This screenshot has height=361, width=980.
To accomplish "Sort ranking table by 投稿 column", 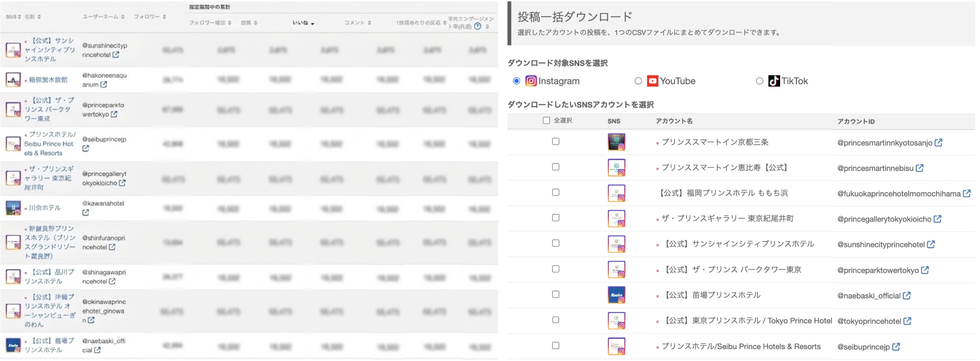I will tap(249, 23).
